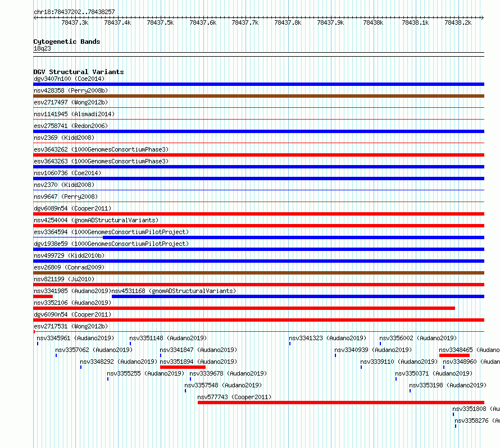Click the DGV Structural Variants track title
Screen dimensions: 500x448
coord(79,72)
